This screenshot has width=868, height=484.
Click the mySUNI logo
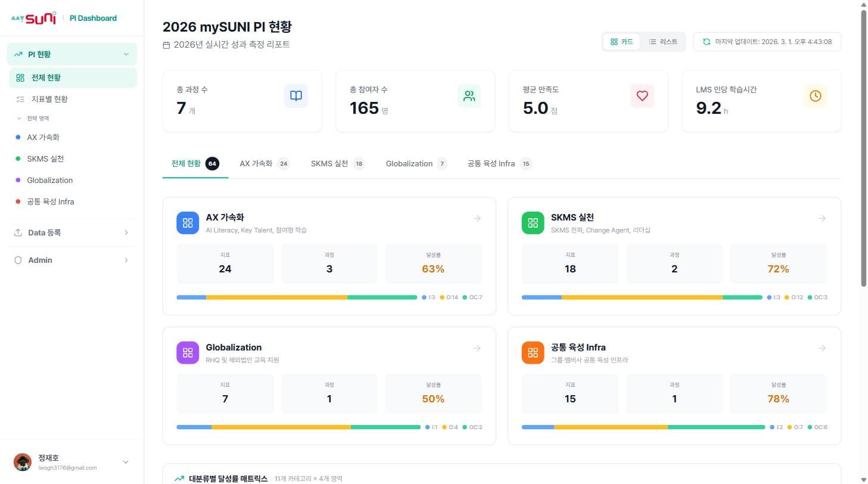click(x=33, y=18)
